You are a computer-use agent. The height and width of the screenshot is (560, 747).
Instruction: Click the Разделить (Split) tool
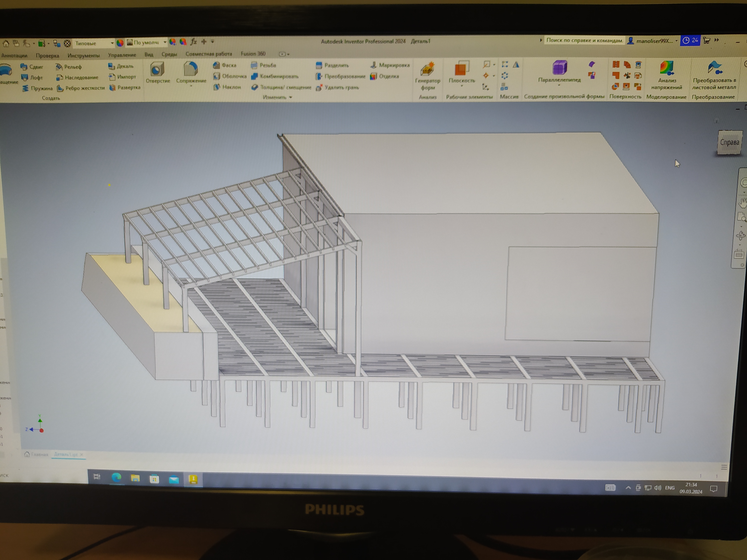click(332, 65)
